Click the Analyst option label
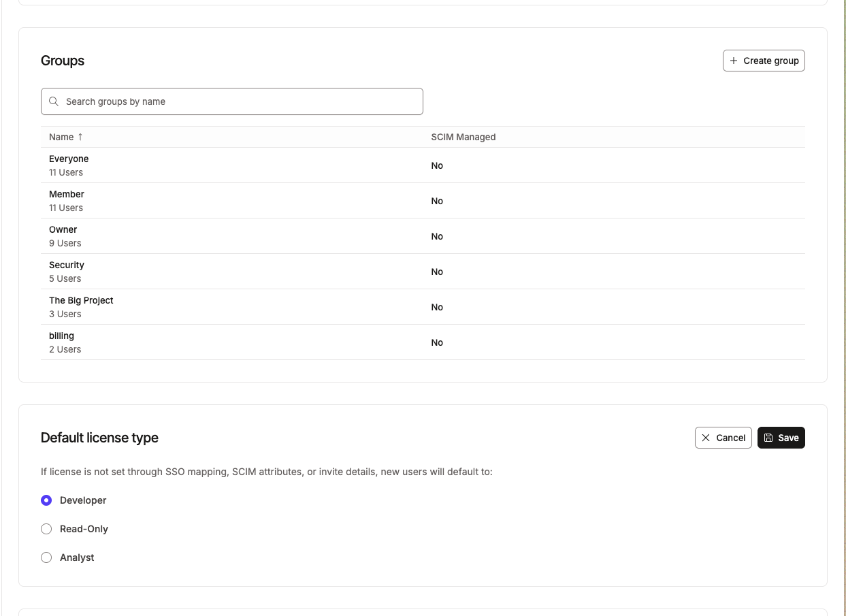This screenshot has width=846, height=616. click(x=77, y=557)
